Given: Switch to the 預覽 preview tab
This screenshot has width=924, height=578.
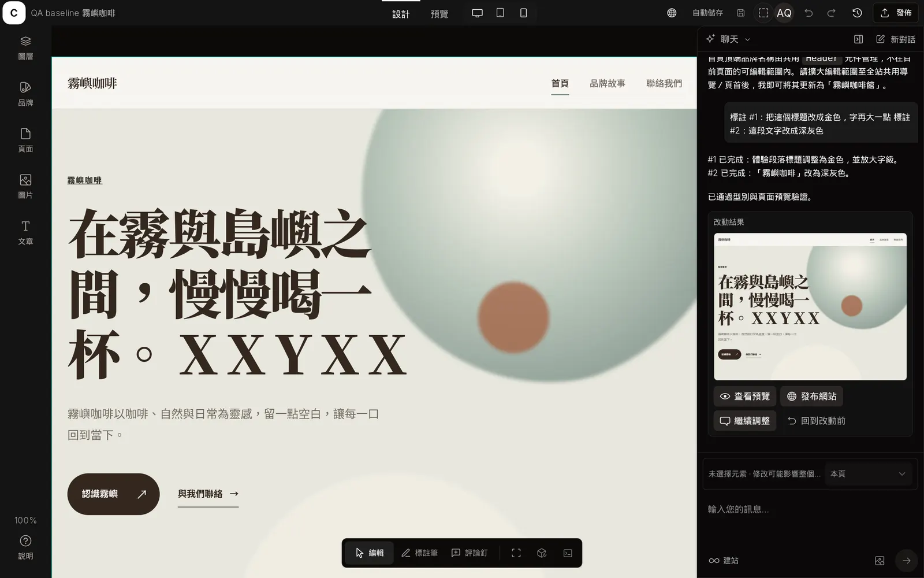Looking at the screenshot, I should (439, 14).
